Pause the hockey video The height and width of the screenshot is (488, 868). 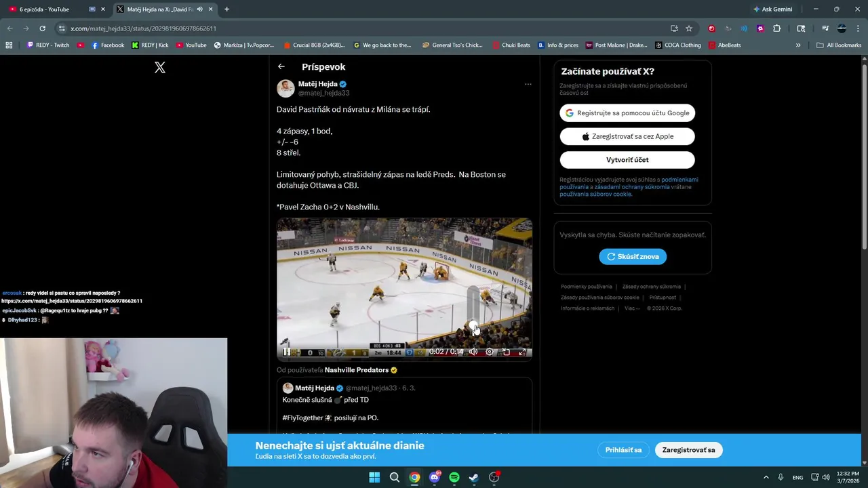point(287,352)
